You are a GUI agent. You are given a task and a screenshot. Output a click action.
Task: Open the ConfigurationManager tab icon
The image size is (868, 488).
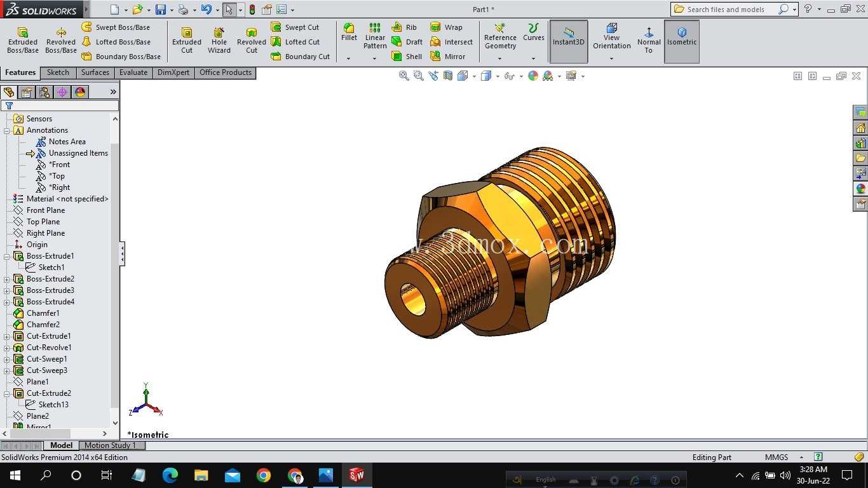[44, 92]
